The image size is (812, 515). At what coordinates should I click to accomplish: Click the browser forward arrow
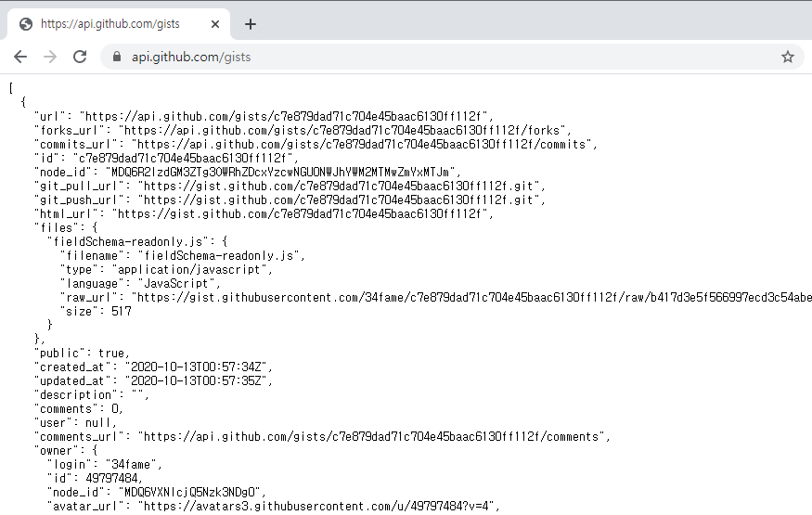50,57
